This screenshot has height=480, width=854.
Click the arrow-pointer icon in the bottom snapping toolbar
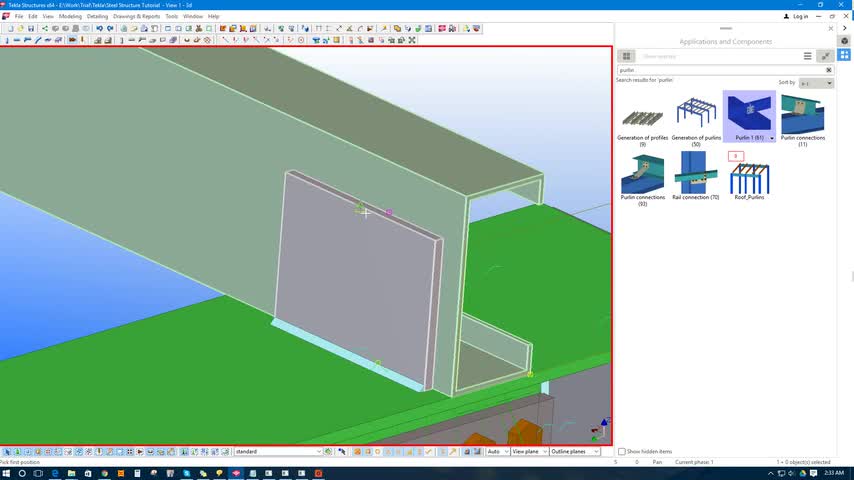(341, 451)
